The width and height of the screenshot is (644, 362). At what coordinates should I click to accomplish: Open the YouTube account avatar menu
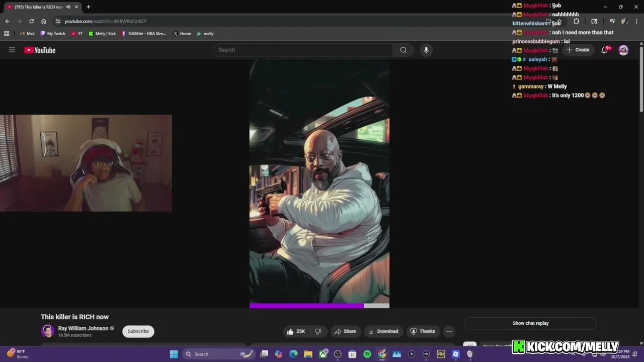[x=623, y=50]
